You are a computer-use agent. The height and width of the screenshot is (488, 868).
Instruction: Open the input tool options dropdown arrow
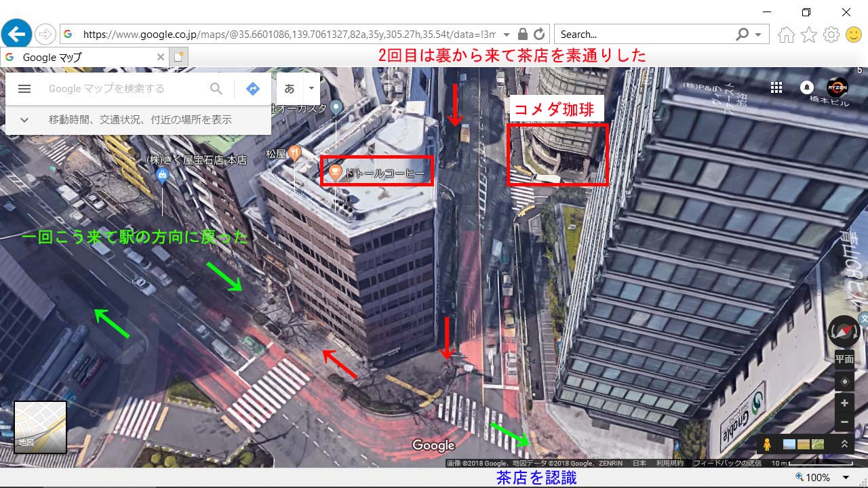pyautogui.click(x=311, y=88)
